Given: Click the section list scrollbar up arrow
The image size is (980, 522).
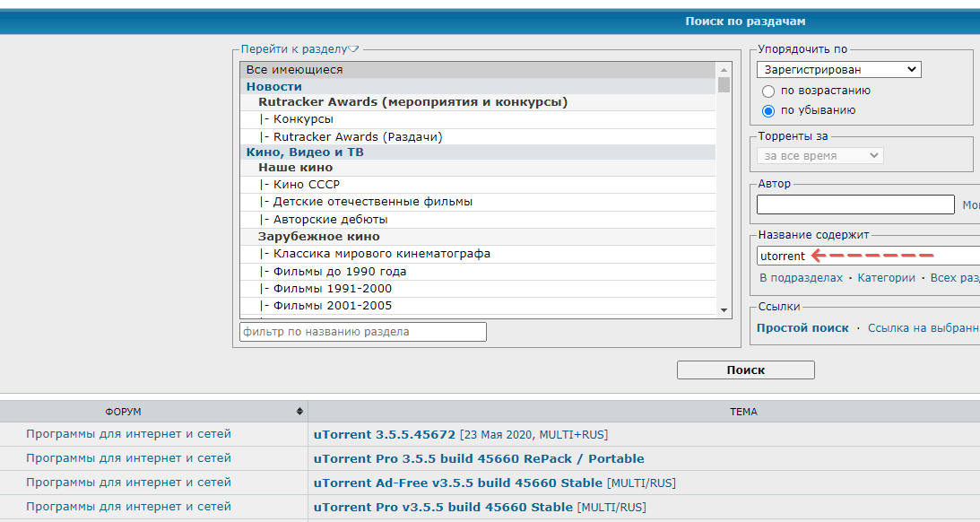Looking at the screenshot, I should coord(724,69).
